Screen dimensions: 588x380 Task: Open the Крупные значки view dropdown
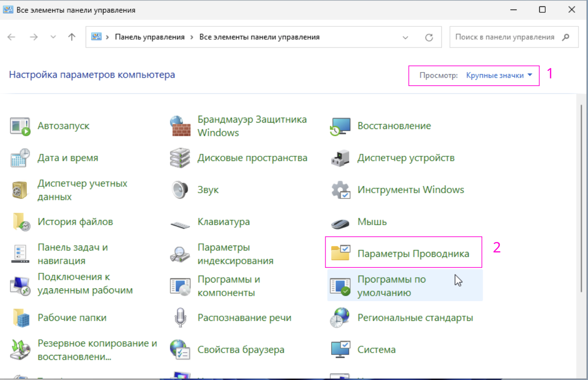click(499, 76)
